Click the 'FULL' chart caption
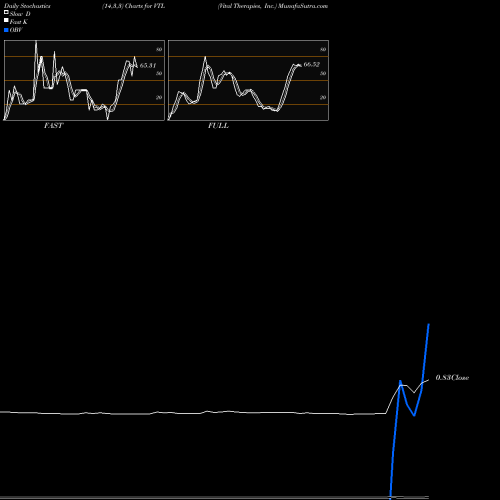 [x=218, y=126]
